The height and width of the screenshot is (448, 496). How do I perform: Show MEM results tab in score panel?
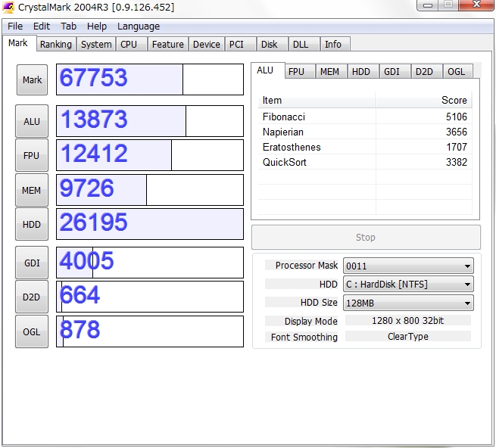(x=331, y=72)
